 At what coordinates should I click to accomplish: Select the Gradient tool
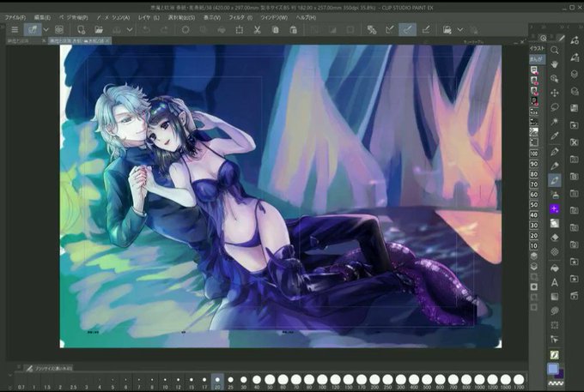coord(555,297)
